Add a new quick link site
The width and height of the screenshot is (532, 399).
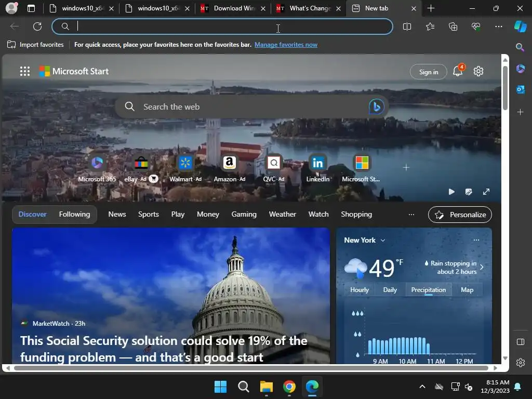[406, 168]
